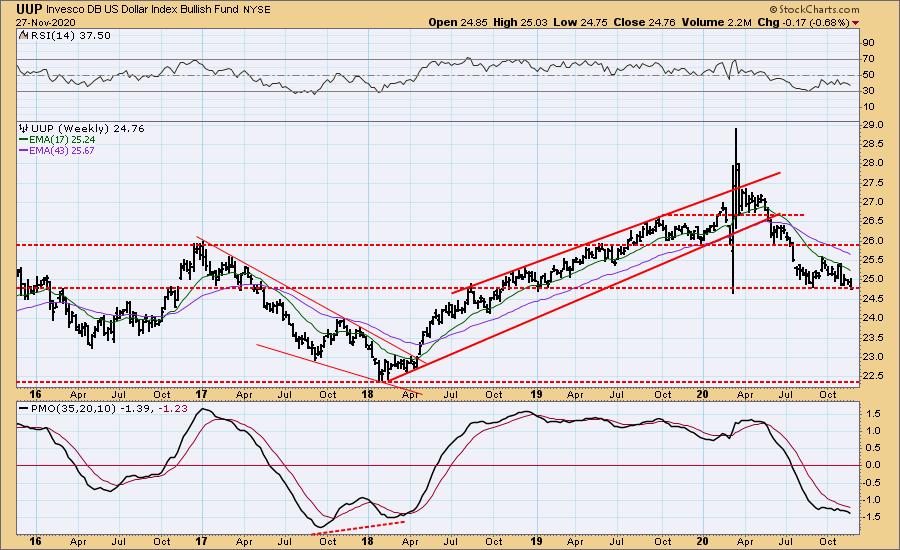The width and height of the screenshot is (900, 550).
Task: Click year label 19 under price panel
Action: (536, 394)
